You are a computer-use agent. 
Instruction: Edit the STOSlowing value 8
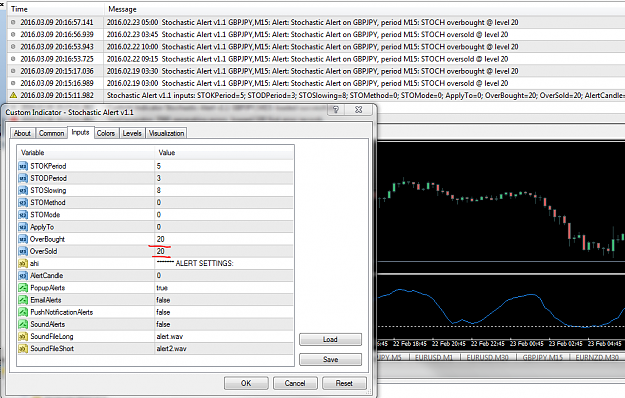[x=224, y=190]
